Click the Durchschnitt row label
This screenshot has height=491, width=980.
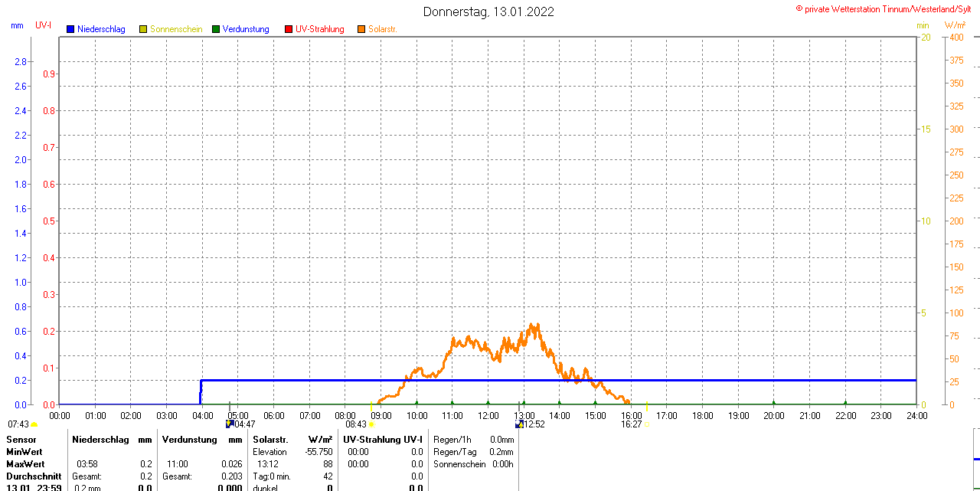(x=34, y=476)
